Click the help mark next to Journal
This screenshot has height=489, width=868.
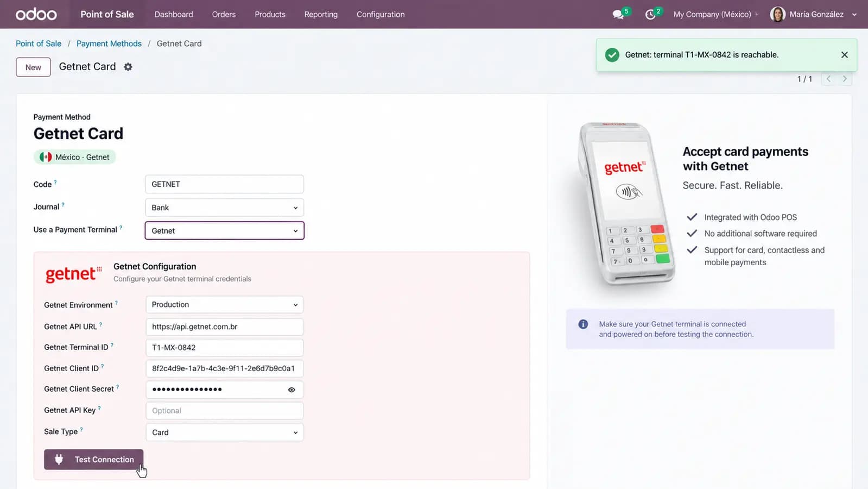tap(63, 205)
